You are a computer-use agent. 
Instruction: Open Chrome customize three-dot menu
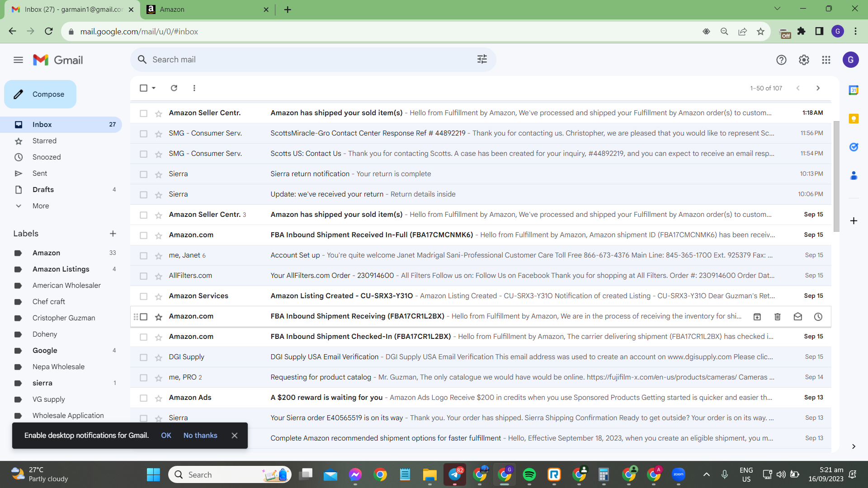point(855,31)
